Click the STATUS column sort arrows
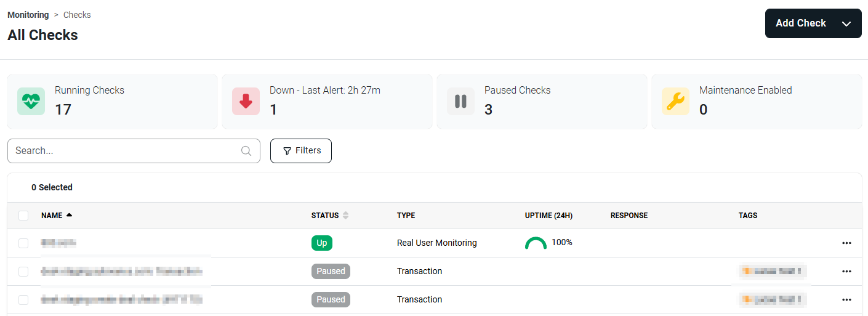Image resolution: width=868 pixels, height=316 pixels. (345, 216)
